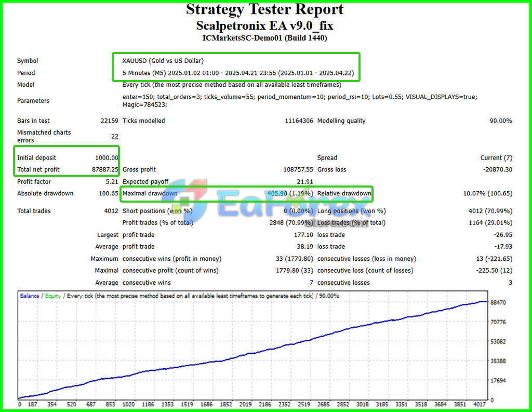
Task: Select the "Gross loss" label
Action: (332, 170)
